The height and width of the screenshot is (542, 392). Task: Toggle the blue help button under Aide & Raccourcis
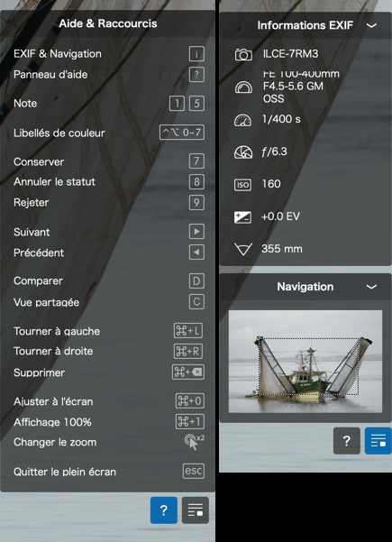(x=164, y=510)
